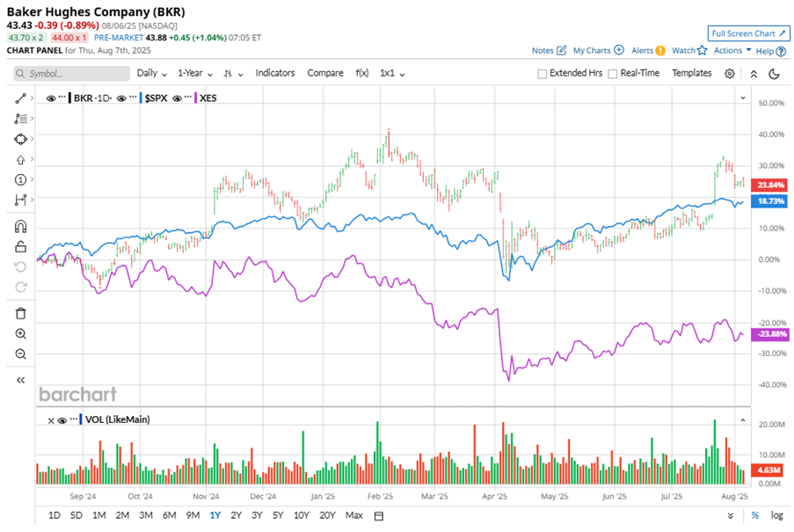Add to Watch list star

(x=689, y=51)
